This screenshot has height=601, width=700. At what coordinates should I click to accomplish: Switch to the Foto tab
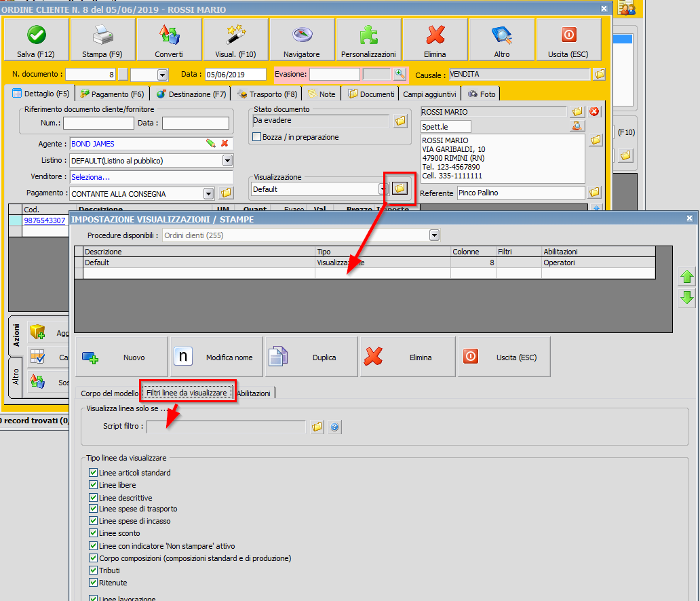click(482, 94)
